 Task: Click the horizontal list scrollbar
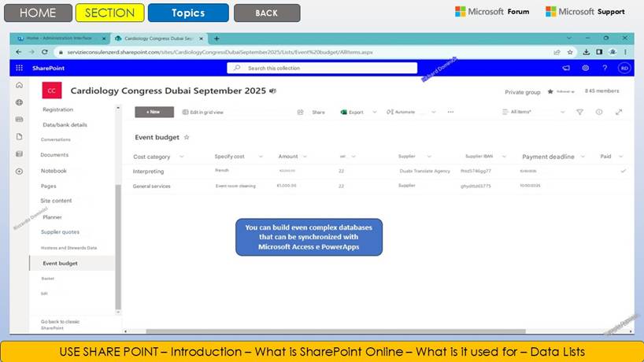pyautogui.click(x=335, y=331)
